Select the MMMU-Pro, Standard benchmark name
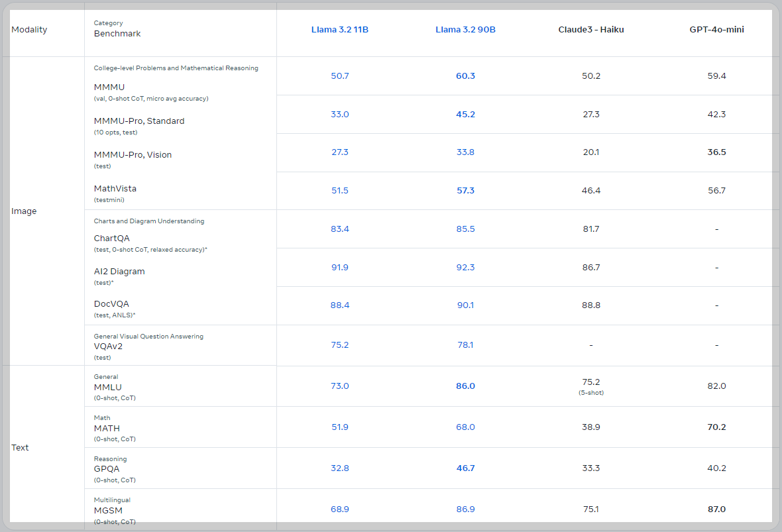The width and height of the screenshot is (782, 532). click(139, 121)
